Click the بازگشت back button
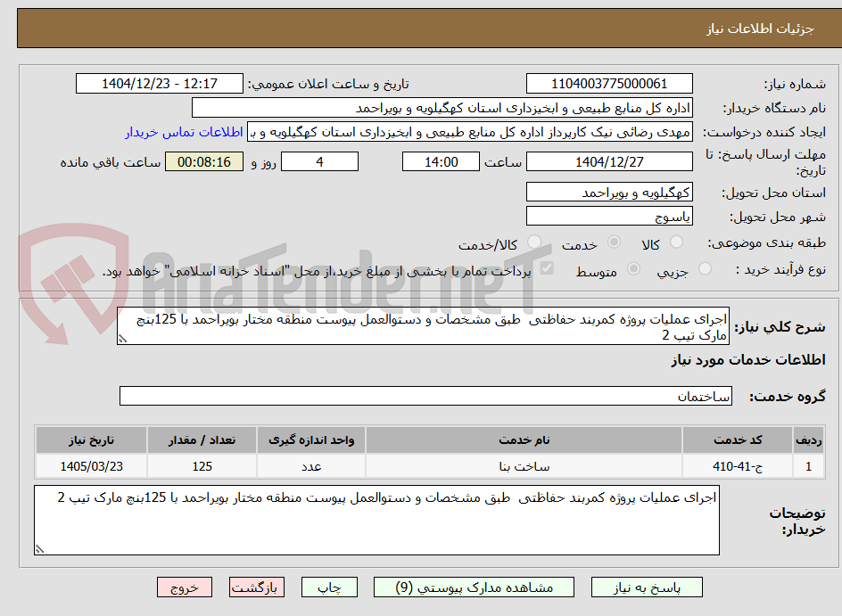Viewport: 842px width, 616px height. coord(256,587)
